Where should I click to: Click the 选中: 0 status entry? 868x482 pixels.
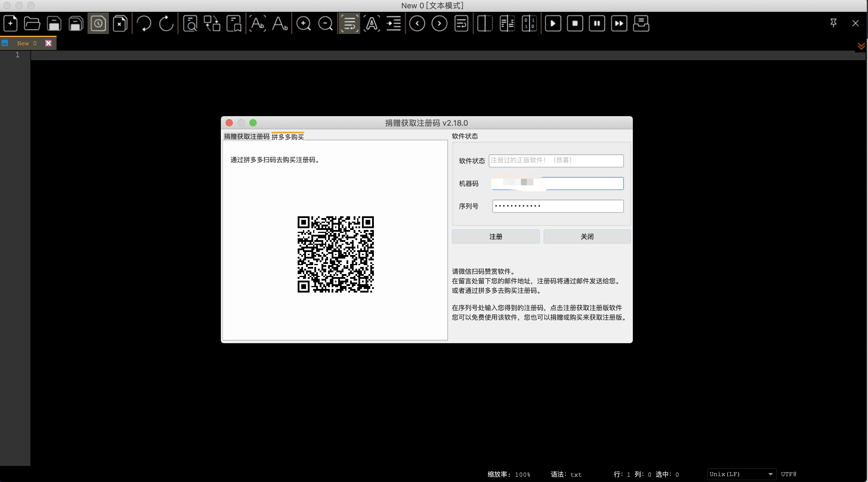tap(667, 474)
